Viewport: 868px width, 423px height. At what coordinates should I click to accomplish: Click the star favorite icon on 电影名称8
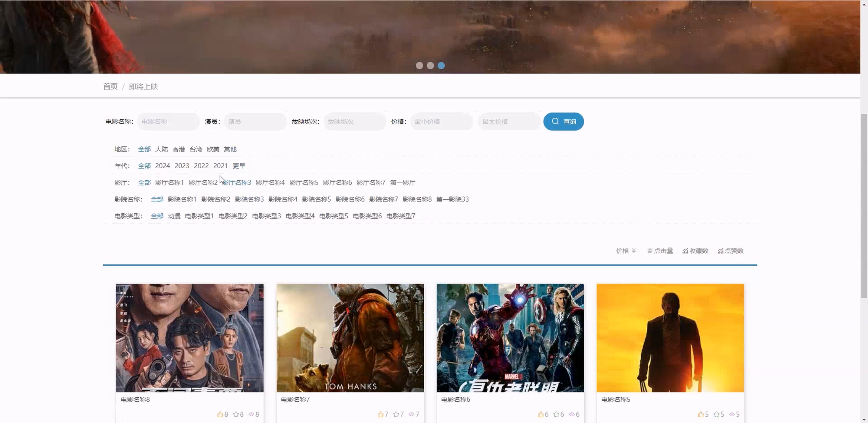236,414
